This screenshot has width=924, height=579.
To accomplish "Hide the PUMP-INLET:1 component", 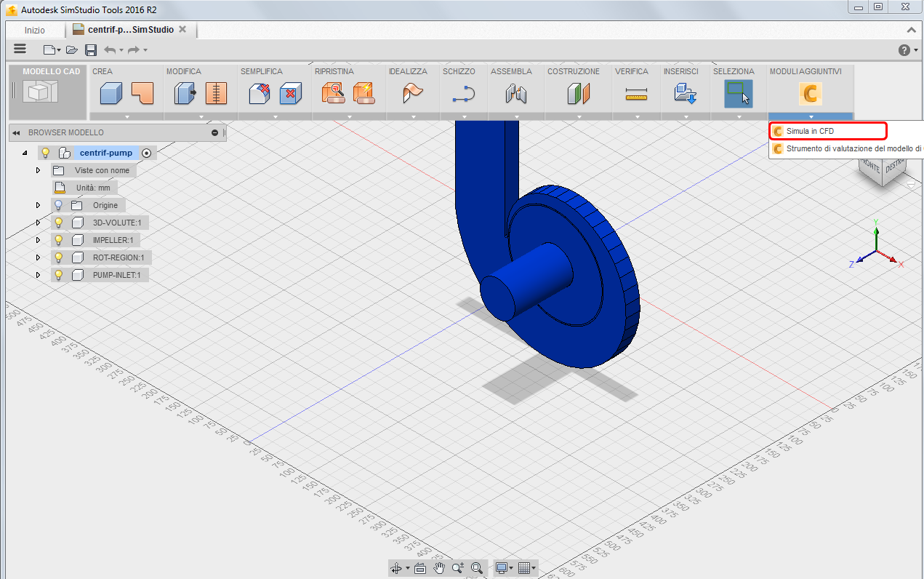I will pyautogui.click(x=59, y=275).
